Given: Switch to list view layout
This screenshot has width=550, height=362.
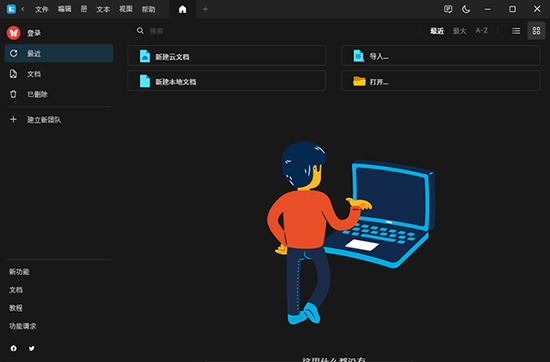Looking at the screenshot, I should (x=516, y=31).
